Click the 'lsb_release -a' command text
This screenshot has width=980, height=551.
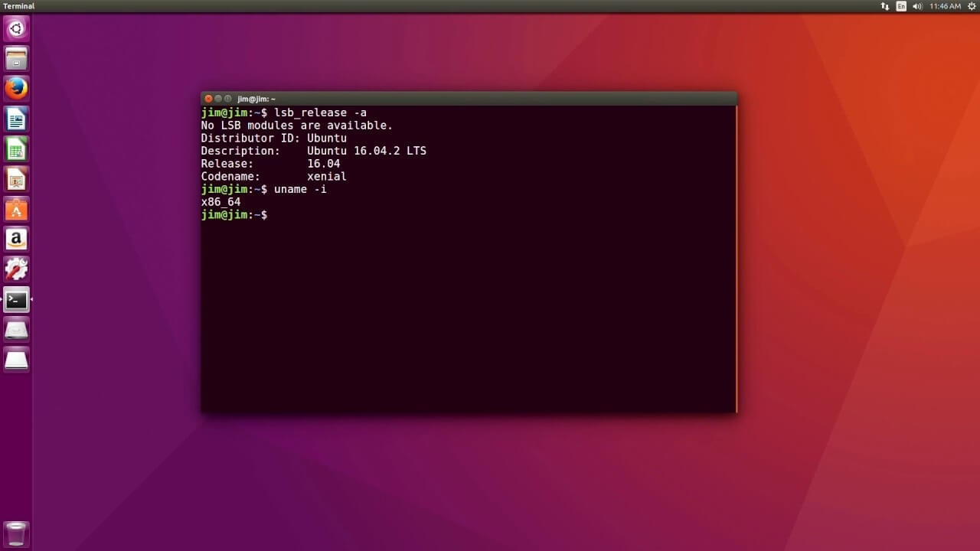[320, 112]
